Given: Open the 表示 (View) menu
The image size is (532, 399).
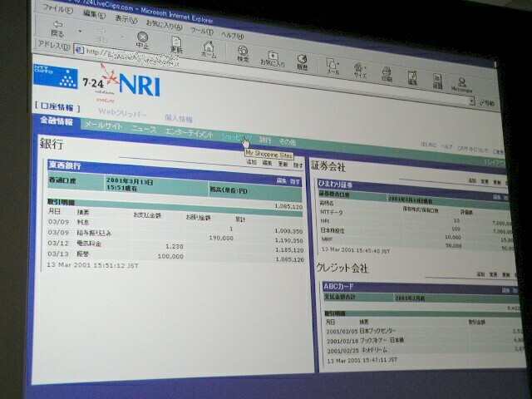Looking at the screenshot, I should point(123,17).
